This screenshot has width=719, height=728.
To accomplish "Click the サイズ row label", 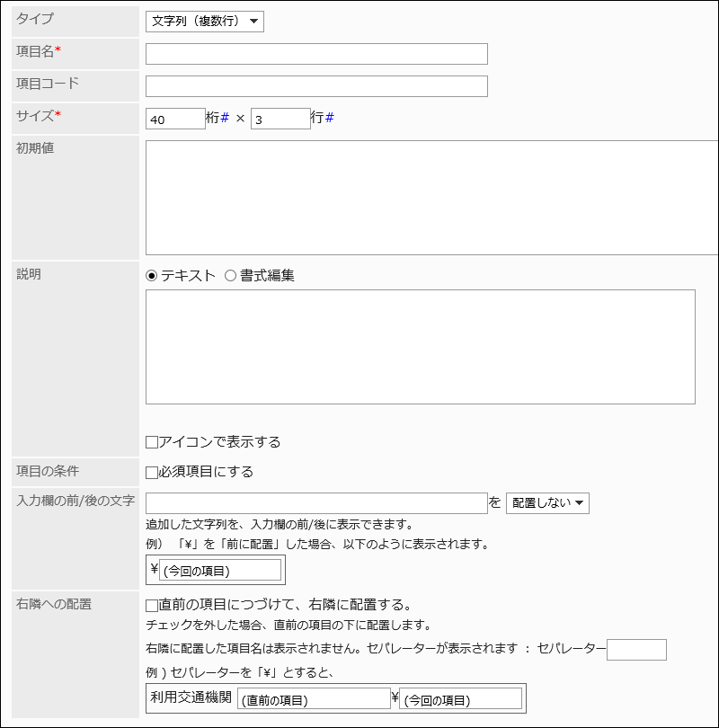I will (x=39, y=116).
